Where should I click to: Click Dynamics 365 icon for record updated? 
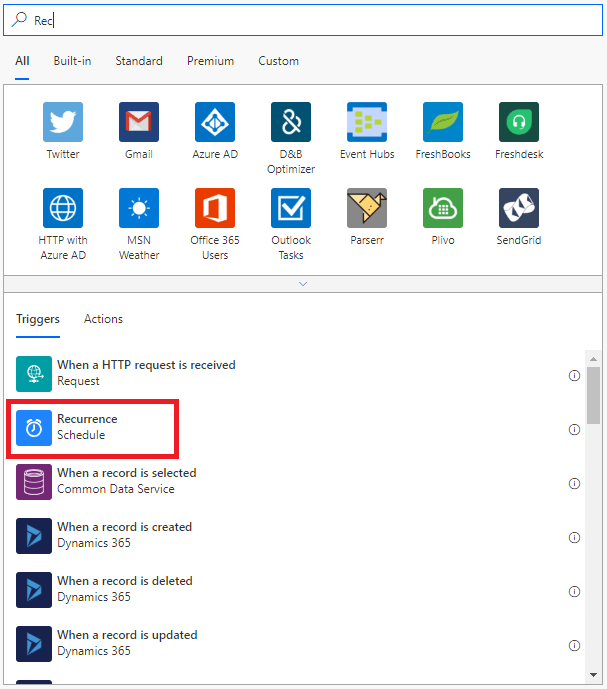[34, 644]
